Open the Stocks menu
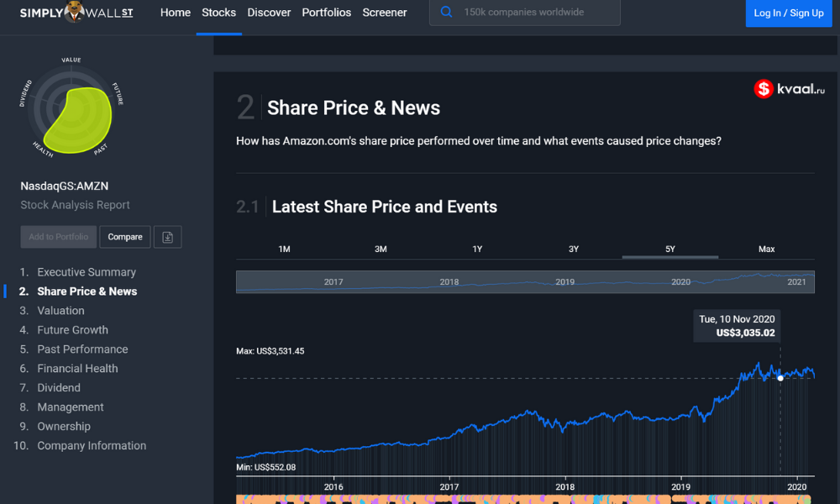Viewport: 840px width, 504px height. [x=218, y=13]
